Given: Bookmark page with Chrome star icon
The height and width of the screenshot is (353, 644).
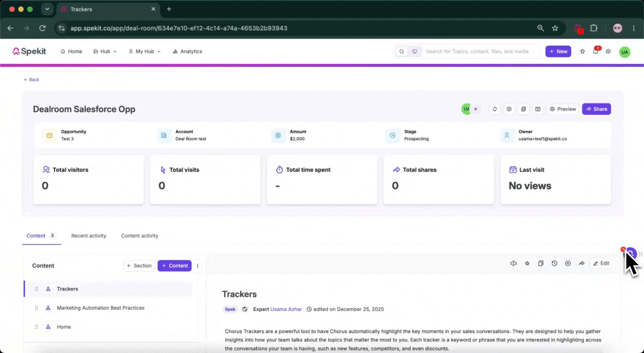Looking at the screenshot, I should pyautogui.click(x=555, y=28).
